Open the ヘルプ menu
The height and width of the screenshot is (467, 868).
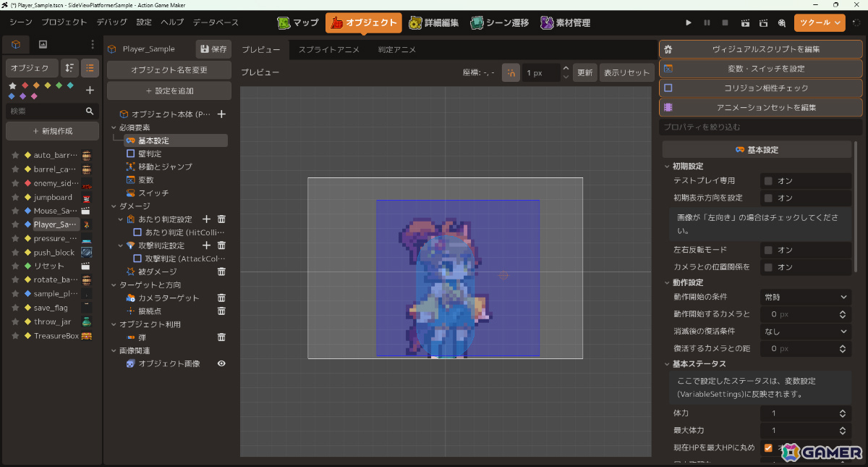(x=172, y=22)
